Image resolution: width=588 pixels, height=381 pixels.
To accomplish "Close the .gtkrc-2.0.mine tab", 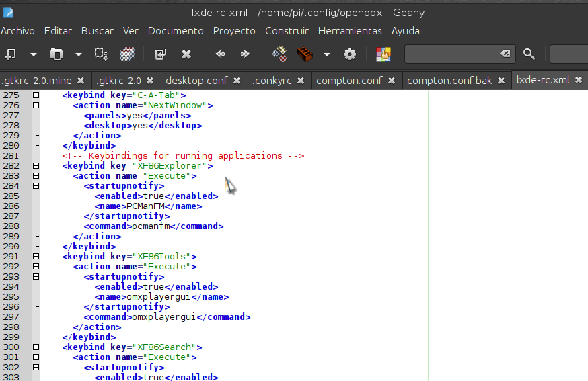I will (x=81, y=81).
